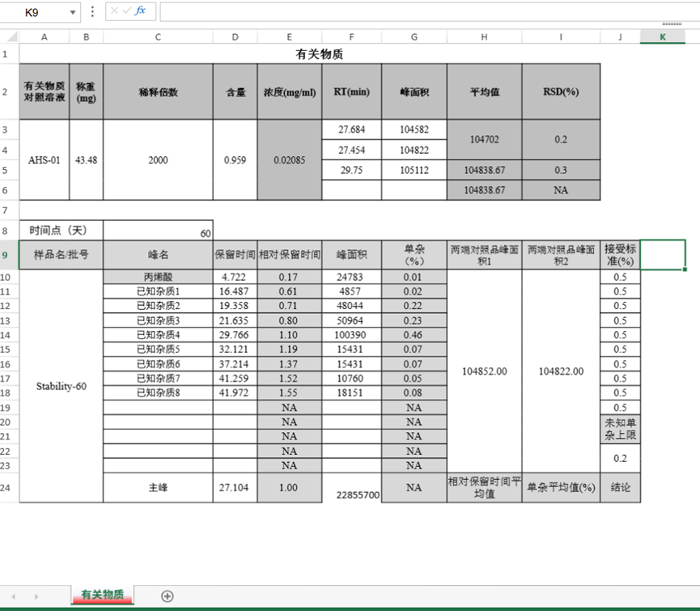Open the Name Box dropdown arrow

coord(73,12)
